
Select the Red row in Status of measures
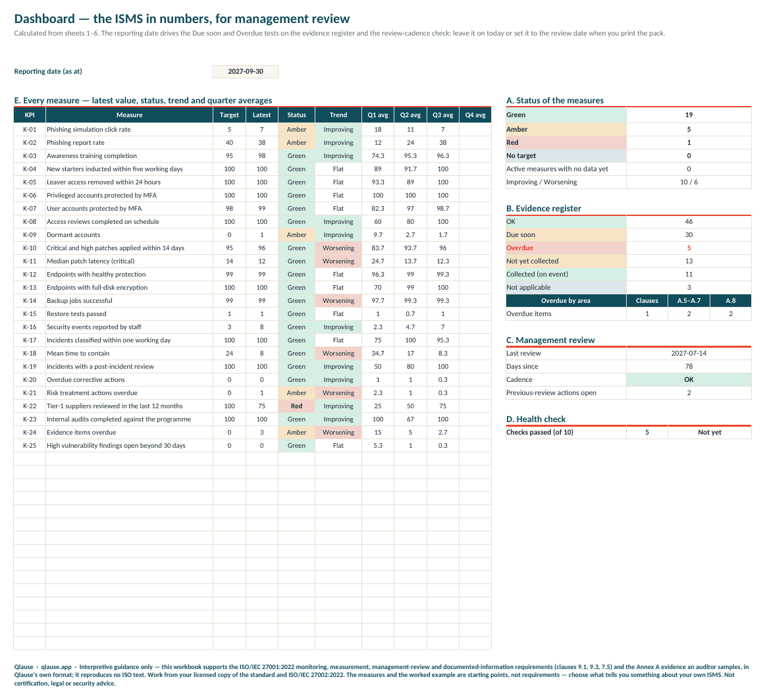coord(628,142)
